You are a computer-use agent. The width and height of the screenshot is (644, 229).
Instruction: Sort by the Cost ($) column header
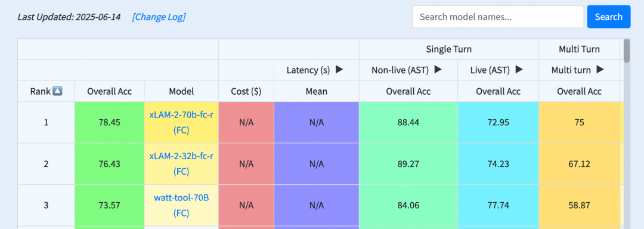pyautogui.click(x=246, y=91)
